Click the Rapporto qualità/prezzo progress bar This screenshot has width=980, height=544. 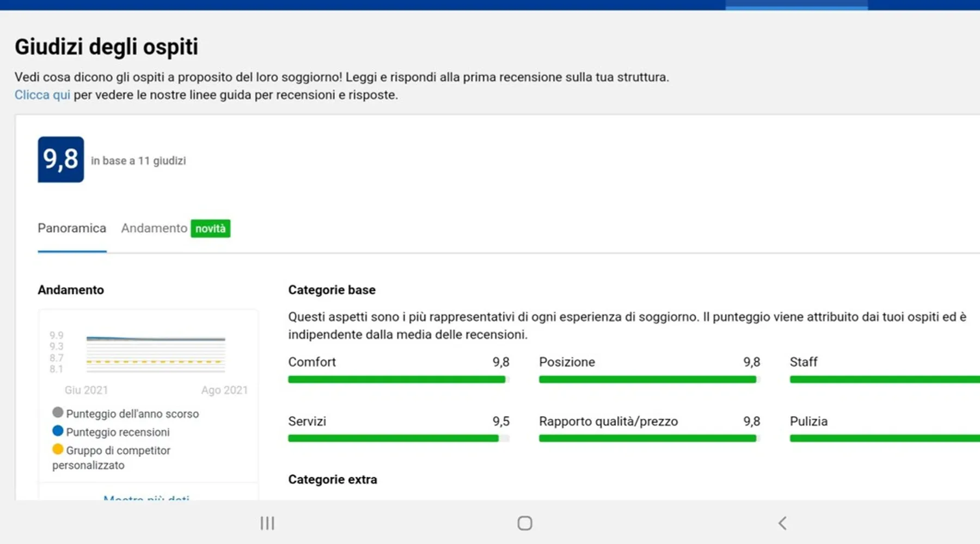point(648,438)
